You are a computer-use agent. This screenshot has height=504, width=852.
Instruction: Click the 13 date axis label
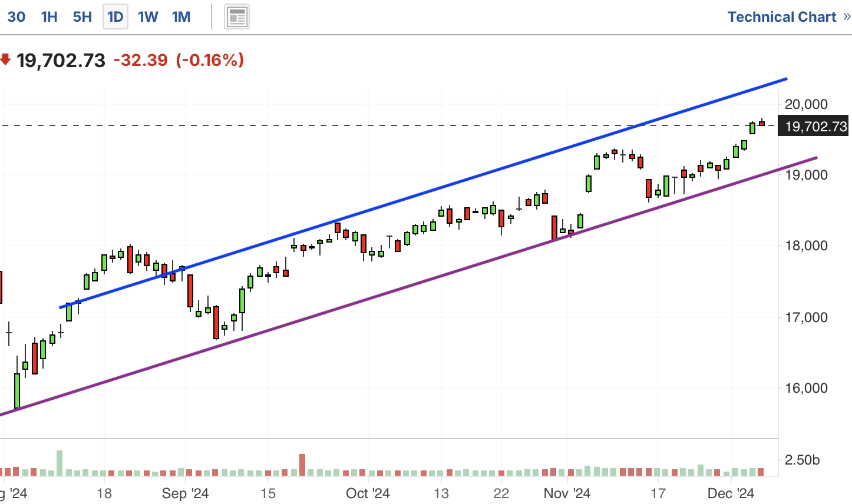441,493
